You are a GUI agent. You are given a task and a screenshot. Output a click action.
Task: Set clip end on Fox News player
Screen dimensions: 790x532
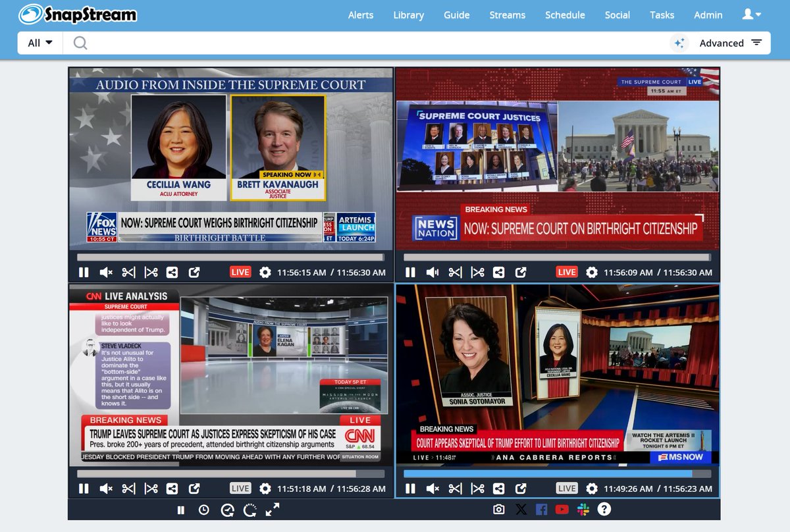click(151, 272)
